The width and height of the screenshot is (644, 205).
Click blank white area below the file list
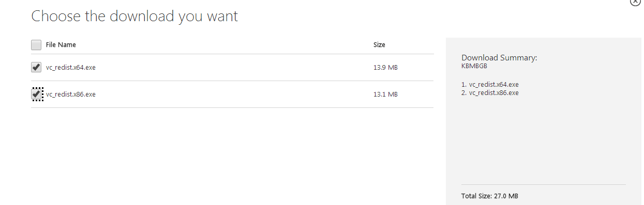(233, 155)
